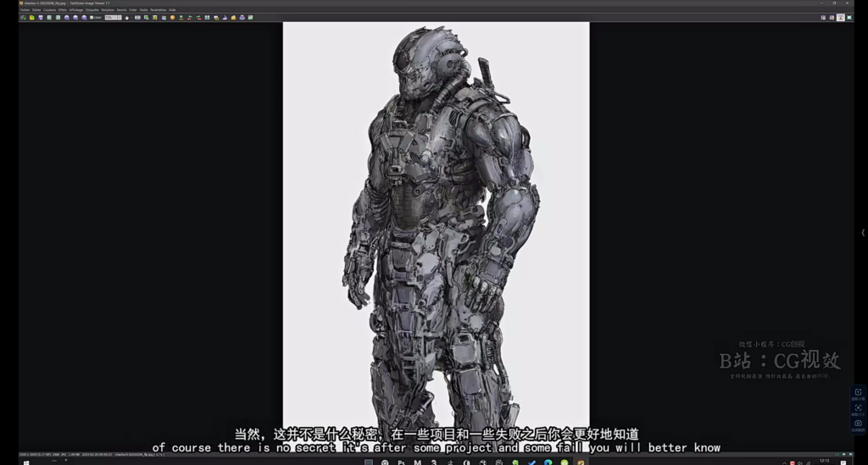Switch to full screen view icon
This screenshot has width=868, height=465.
849,18
